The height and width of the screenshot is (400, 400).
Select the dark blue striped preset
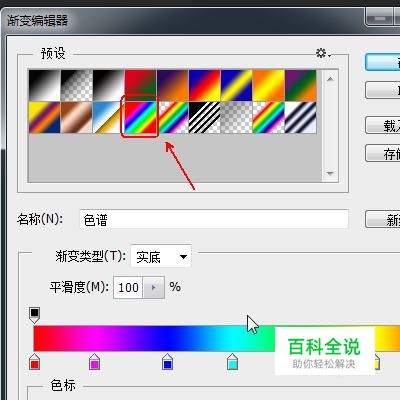(x=301, y=117)
